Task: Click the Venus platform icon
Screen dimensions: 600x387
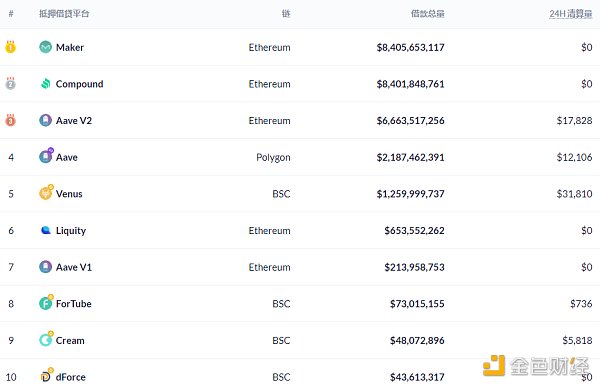Action: [x=46, y=193]
